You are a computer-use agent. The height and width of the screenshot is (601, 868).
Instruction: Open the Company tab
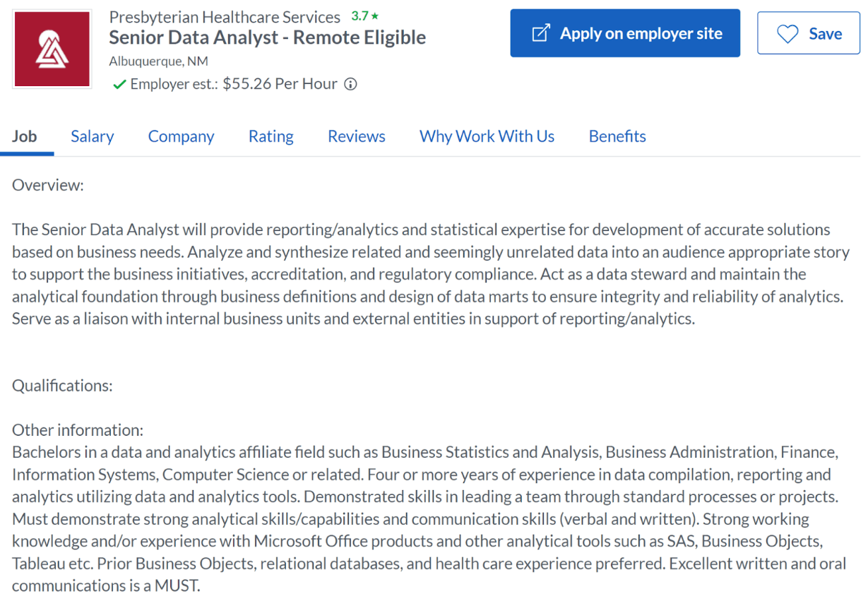(181, 136)
